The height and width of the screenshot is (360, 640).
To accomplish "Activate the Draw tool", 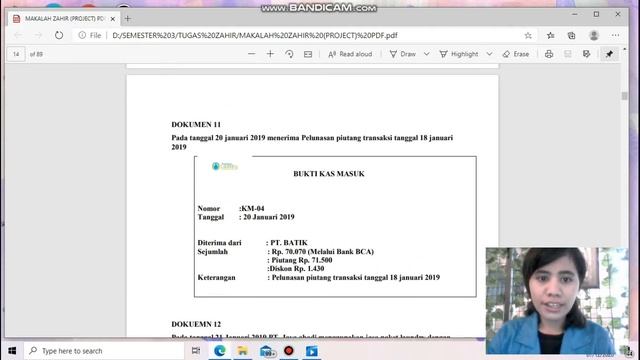I will coord(402,54).
